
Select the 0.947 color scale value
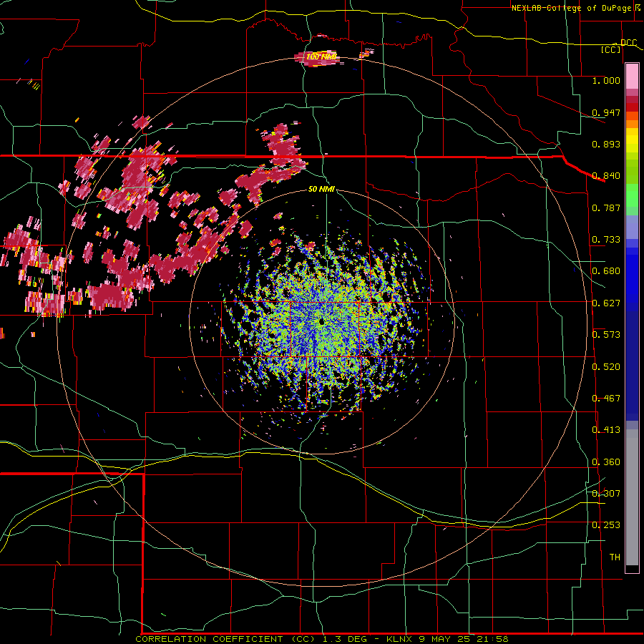coord(606,112)
